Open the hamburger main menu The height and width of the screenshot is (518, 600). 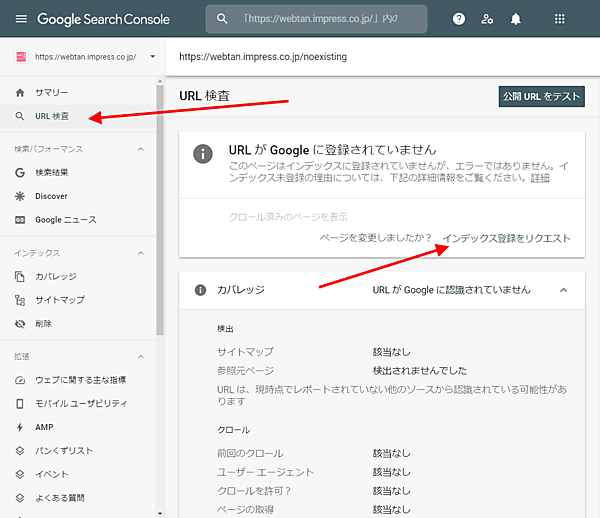(20, 19)
